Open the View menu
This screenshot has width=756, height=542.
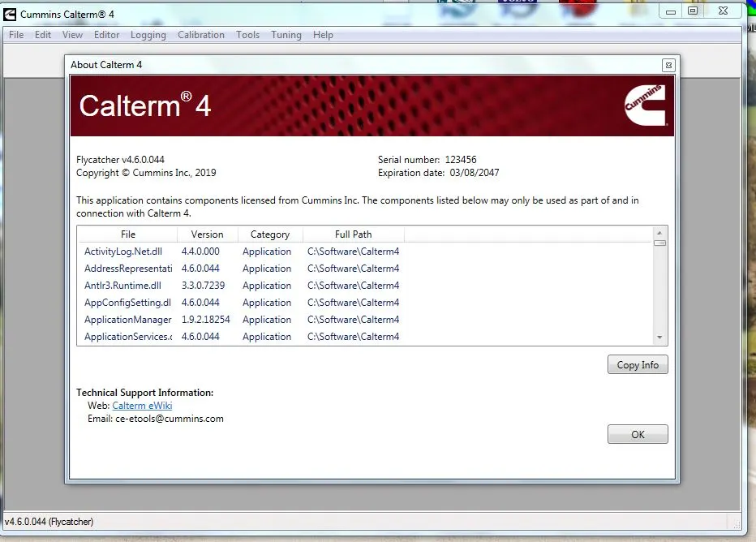[x=72, y=35]
